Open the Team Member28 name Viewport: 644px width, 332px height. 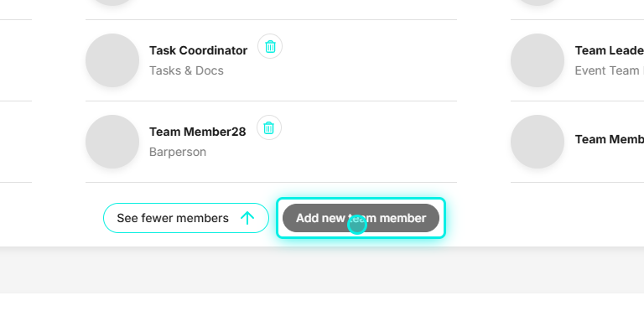click(x=198, y=132)
